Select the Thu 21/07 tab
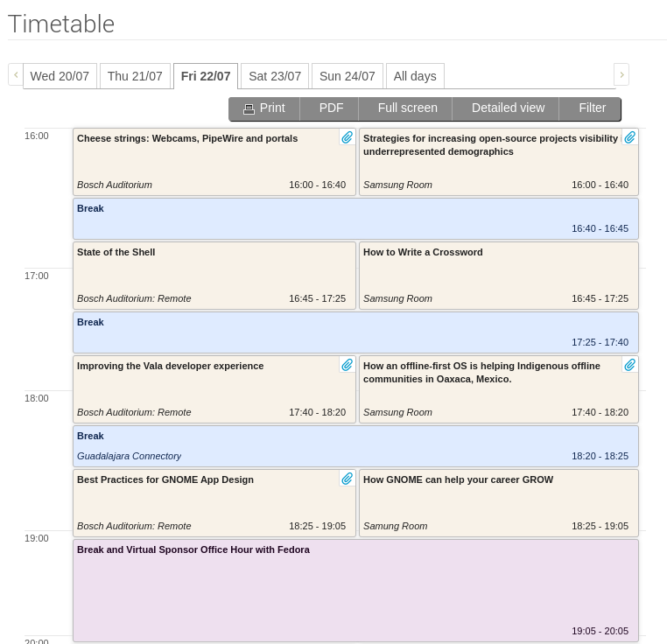This screenshot has width=667, height=644. tap(135, 76)
